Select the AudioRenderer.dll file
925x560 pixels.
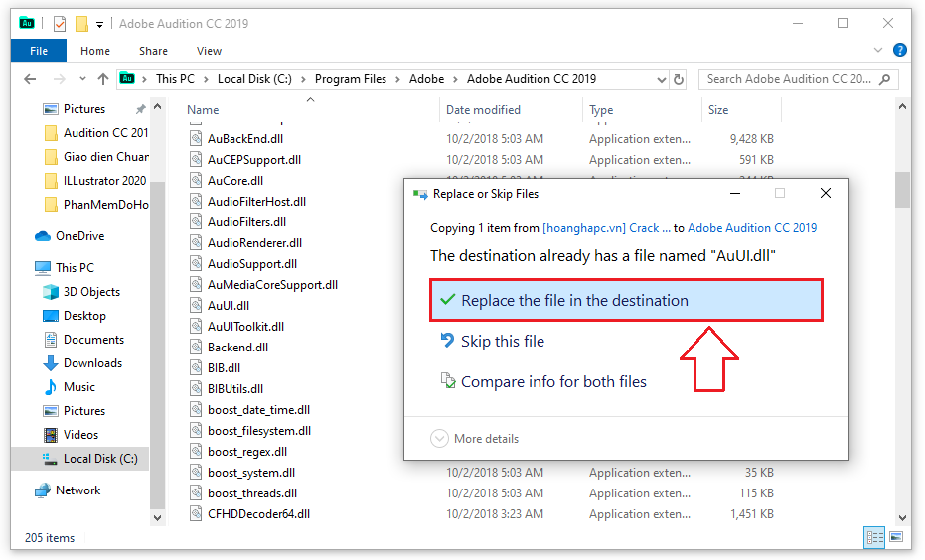click(x=254, y=243)
